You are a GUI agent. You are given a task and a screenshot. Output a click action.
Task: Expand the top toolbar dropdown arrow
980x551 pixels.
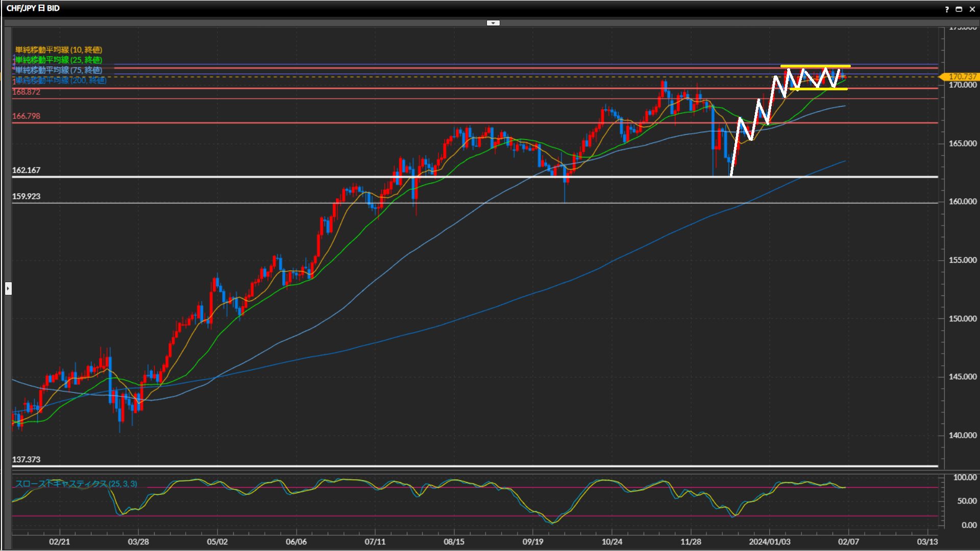[x=493, y=23]
